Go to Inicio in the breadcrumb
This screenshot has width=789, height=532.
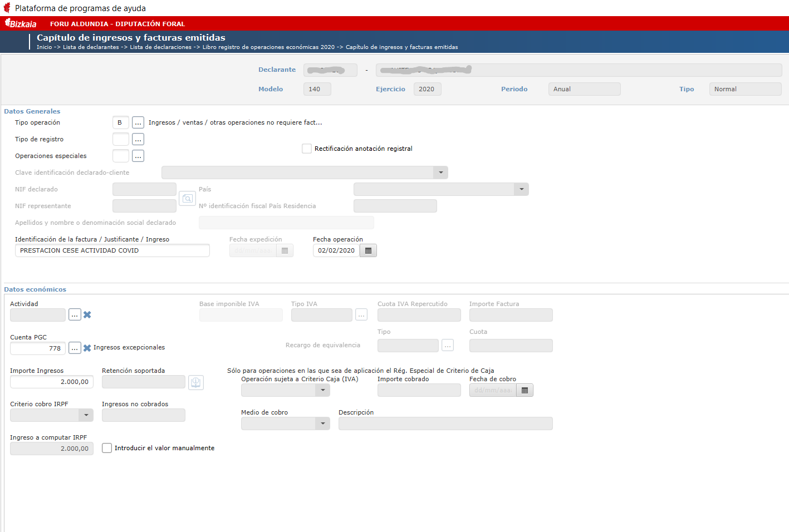(45, 47)
